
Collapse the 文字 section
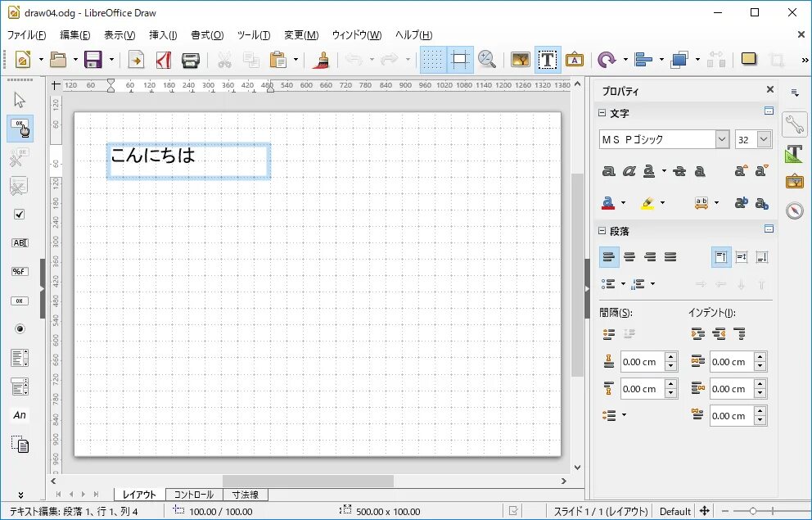[x=602, y=112]
